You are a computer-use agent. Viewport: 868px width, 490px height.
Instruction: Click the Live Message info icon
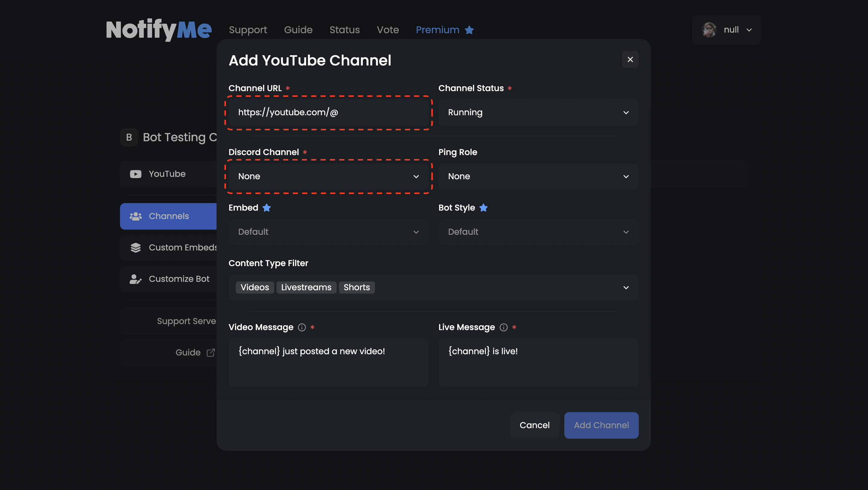tap(503, 327)
